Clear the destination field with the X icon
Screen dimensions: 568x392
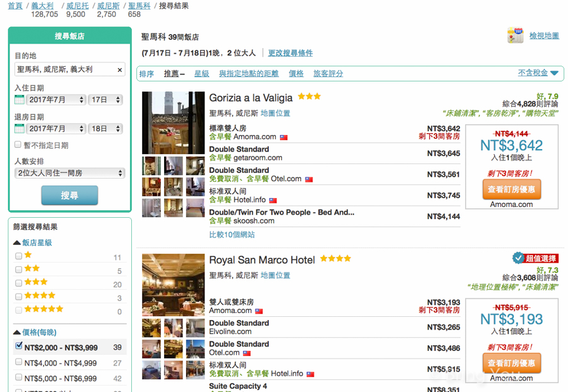click(x=119, y=70)
